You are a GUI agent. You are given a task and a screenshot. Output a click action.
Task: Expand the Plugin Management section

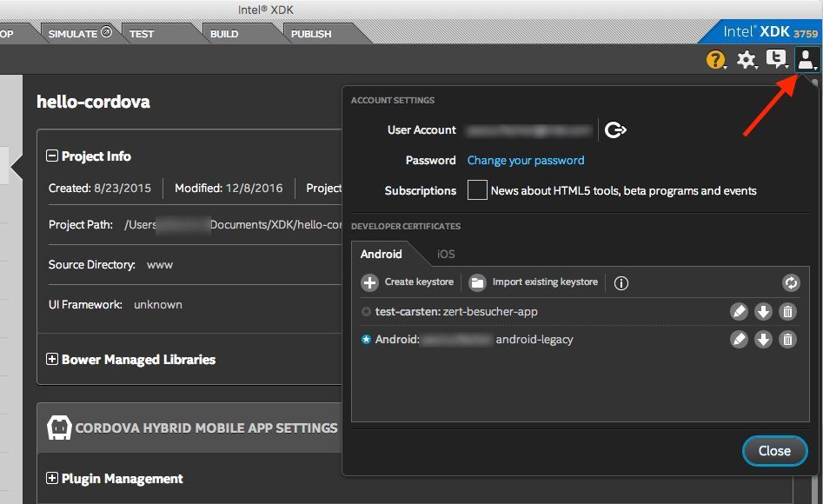coord(52,479)
